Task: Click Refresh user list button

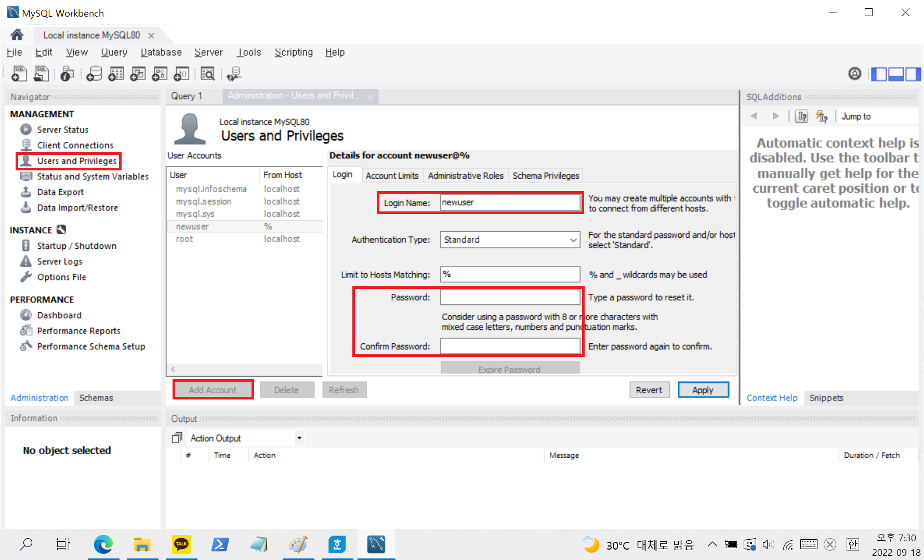Action: 344,390
